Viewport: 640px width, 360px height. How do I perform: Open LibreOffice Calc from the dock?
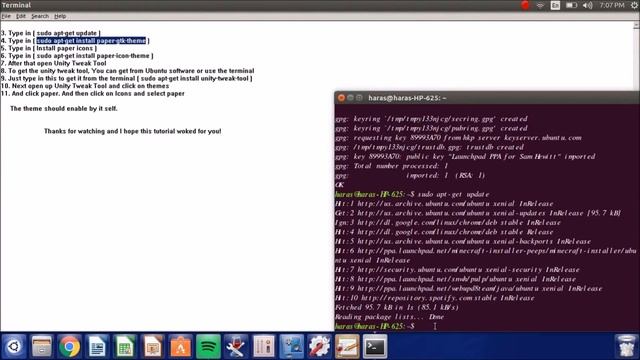(x=125, y=347)
